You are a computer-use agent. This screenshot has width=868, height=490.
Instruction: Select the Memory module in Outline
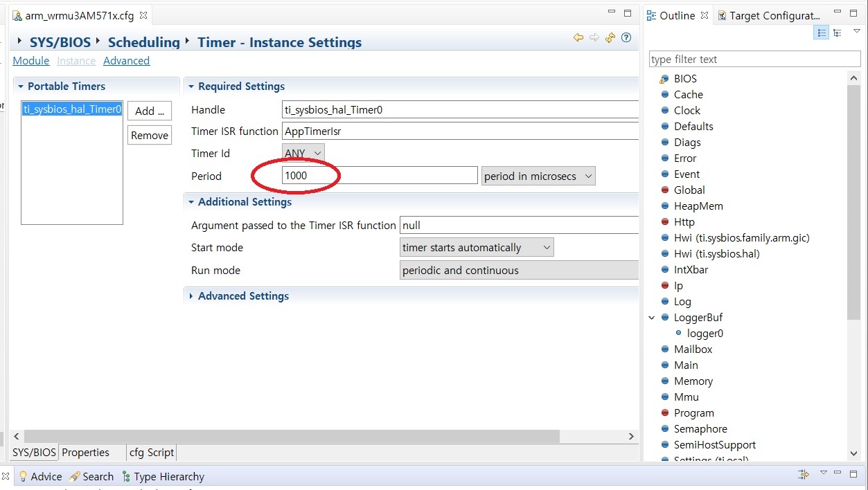pyautogui.click(x=693, y=381)
